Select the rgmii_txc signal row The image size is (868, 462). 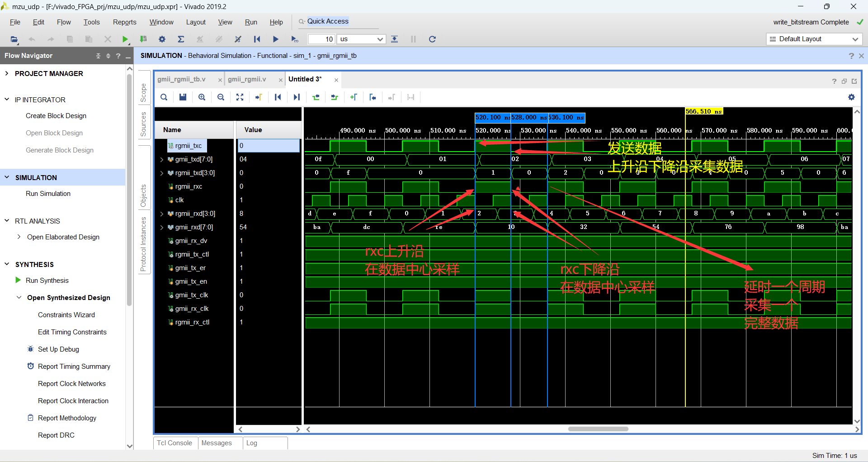[189, 146]
